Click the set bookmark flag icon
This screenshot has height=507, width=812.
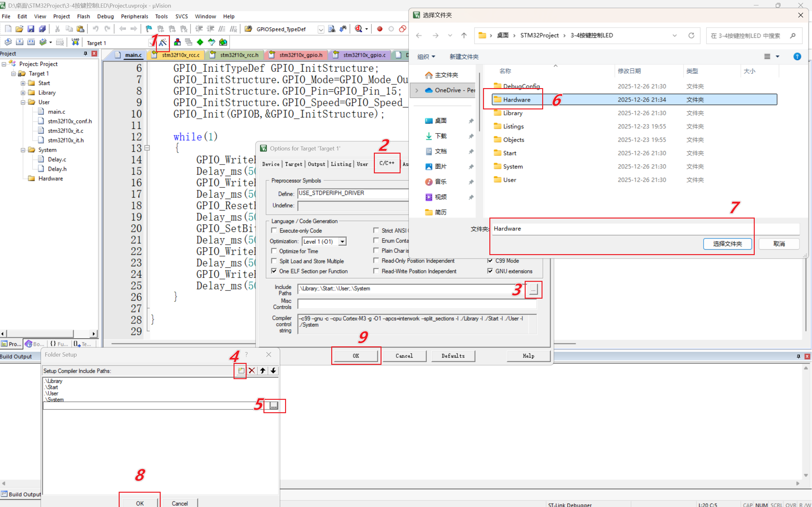pos(149,29)
